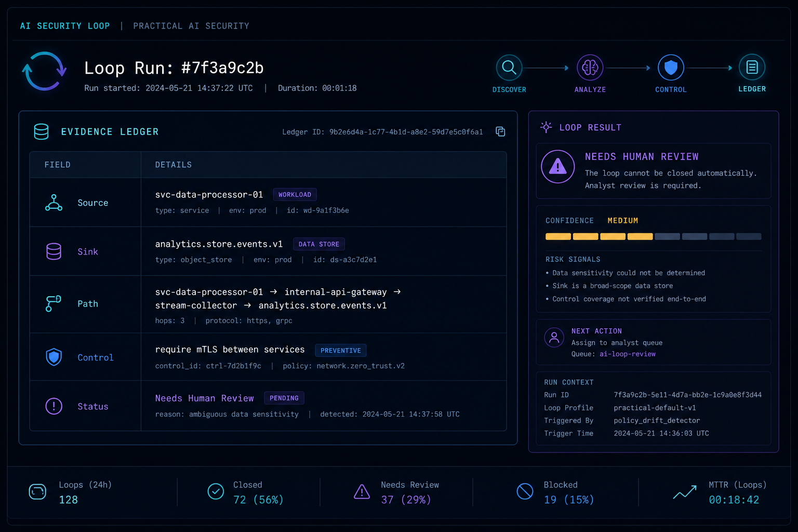The height and width of the screenshot is (532, 798).
Task: Switch to the LEDGER stage label
Action: (x=752, y=89)
